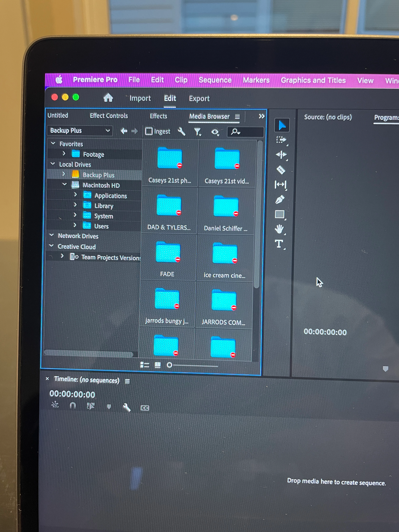Click the Export button
399x532 pixels.
[x=199, y=99]
